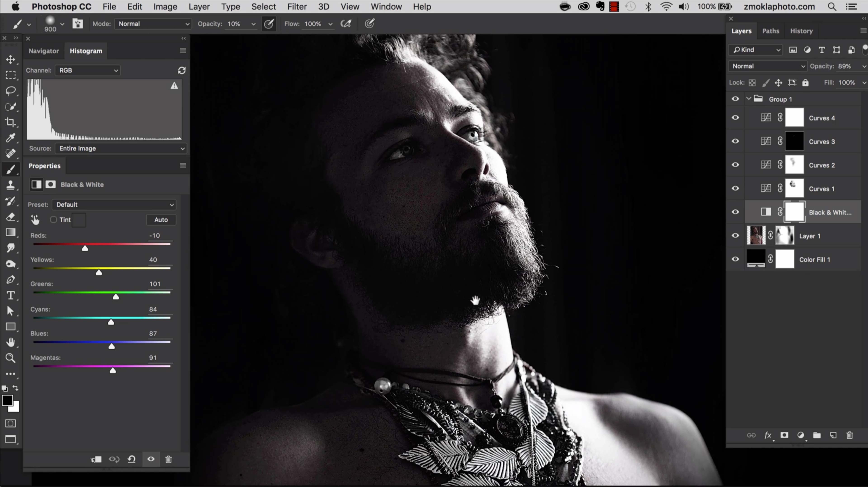
Task: Open the layer Kind filter dropdown
Action: 756,50
